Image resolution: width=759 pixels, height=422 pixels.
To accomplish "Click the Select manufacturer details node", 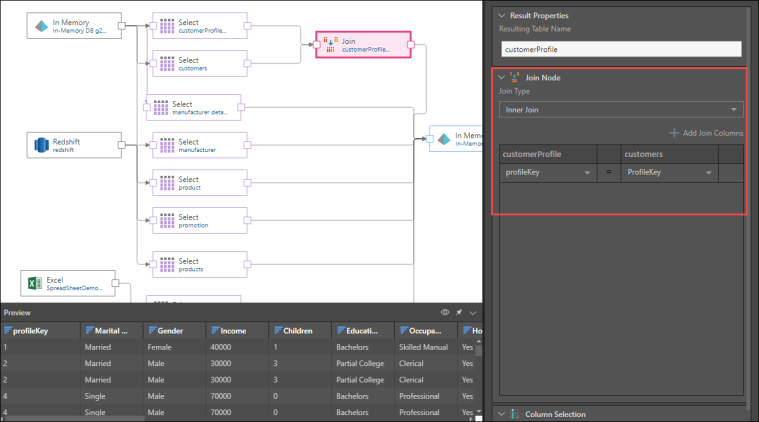I will 194,107.
